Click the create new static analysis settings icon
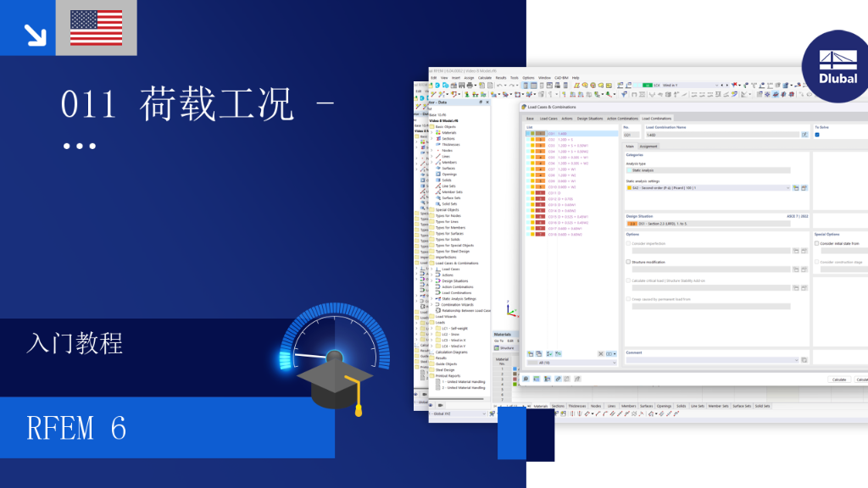This screenshot has height=488, width=868. 796,188
